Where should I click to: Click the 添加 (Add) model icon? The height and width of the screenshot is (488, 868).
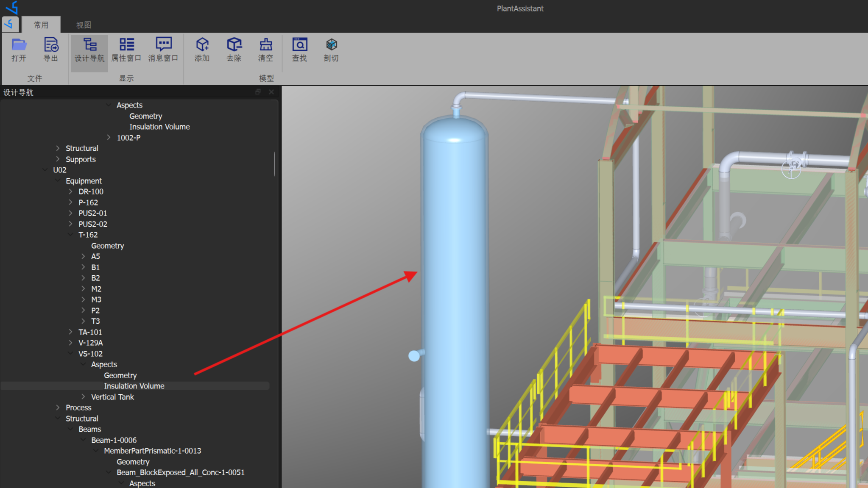tap(202, 50)
